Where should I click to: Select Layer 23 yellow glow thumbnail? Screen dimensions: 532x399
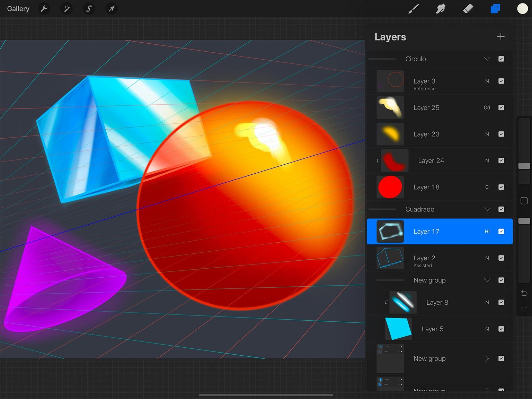coord(390,134)
